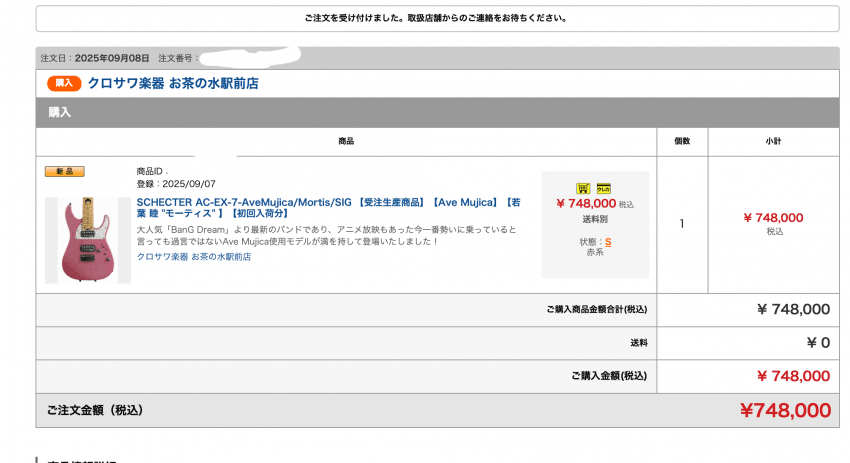Select the ご購入商品金額合計(税込) amount ¥ 748,000

click(793, 309)
